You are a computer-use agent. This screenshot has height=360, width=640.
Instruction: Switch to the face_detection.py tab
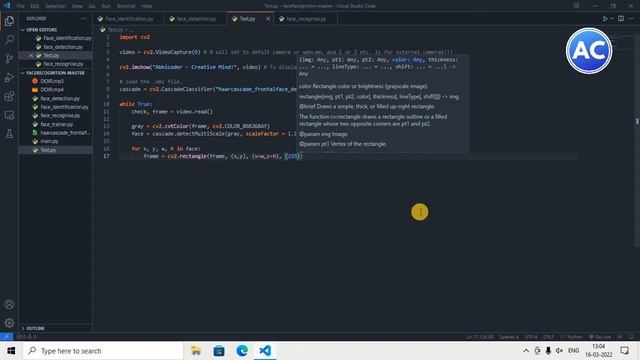point(196,19)
